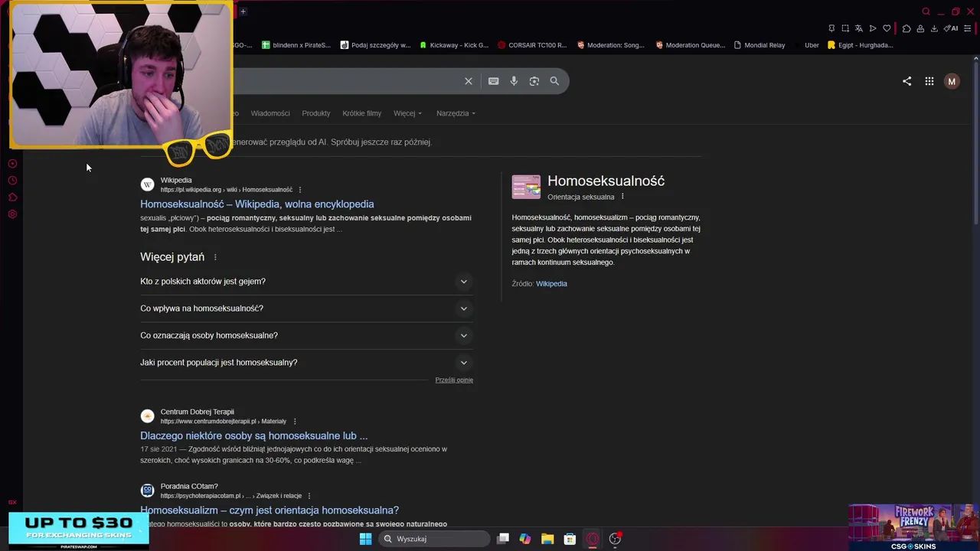
Task: Open Microsoft Store from taskbar
Action: [570, 539]
